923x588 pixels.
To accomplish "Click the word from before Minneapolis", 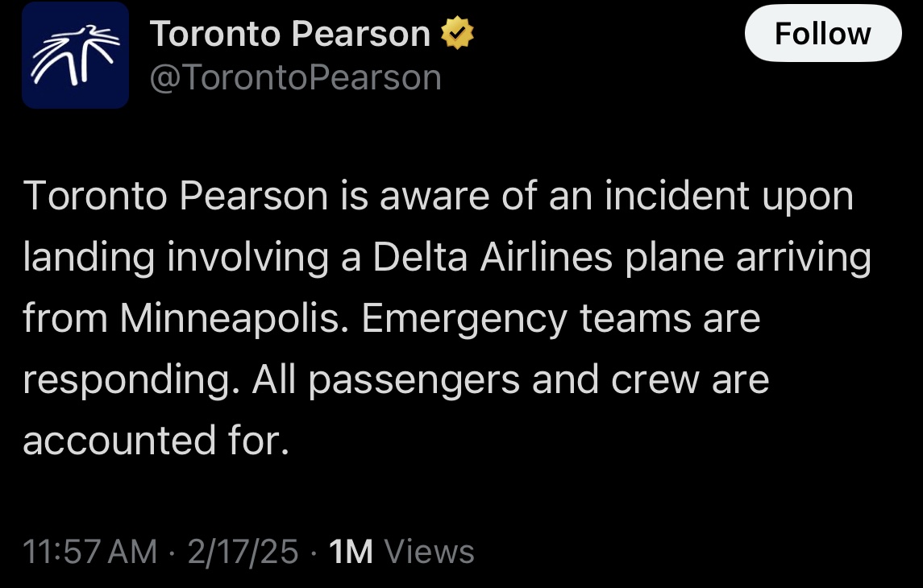I will click(x=64, y=318).
